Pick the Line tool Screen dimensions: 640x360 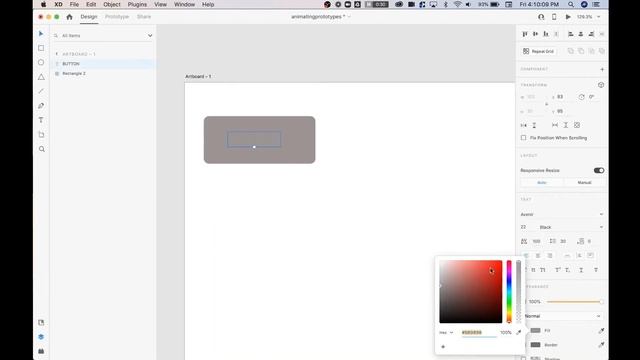coord(41,91)
